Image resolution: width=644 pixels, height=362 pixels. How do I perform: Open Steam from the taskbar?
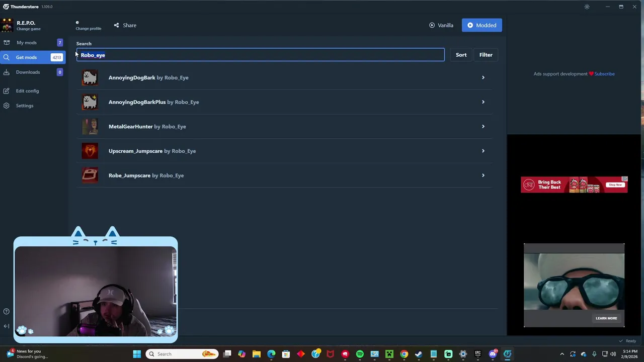(419, 354)
